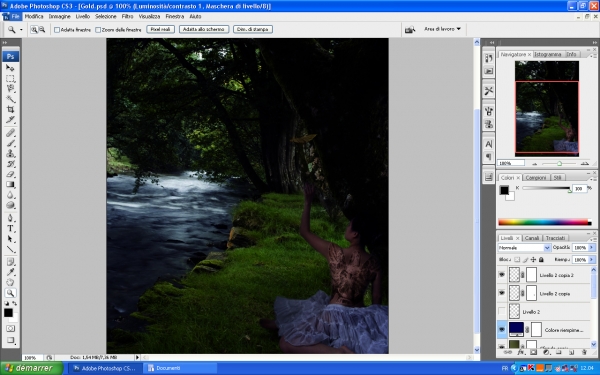Hide the Livello 2 copia 2 layer

click(x=502, y=275)
